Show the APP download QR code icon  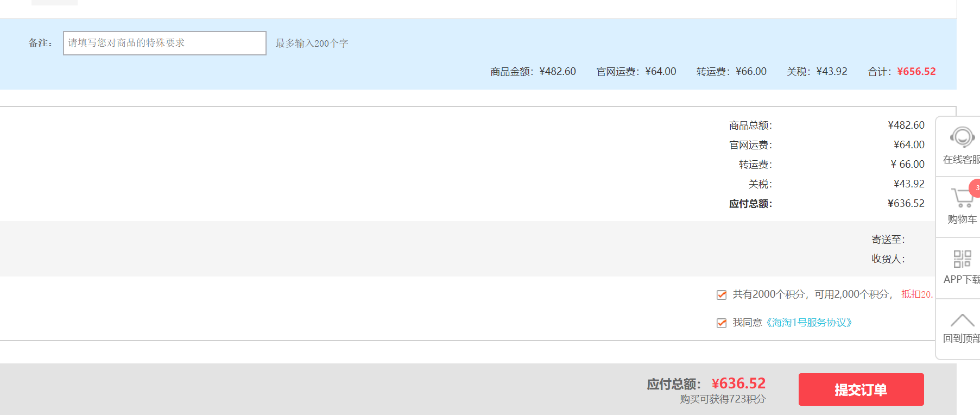[x=962, y=259]
